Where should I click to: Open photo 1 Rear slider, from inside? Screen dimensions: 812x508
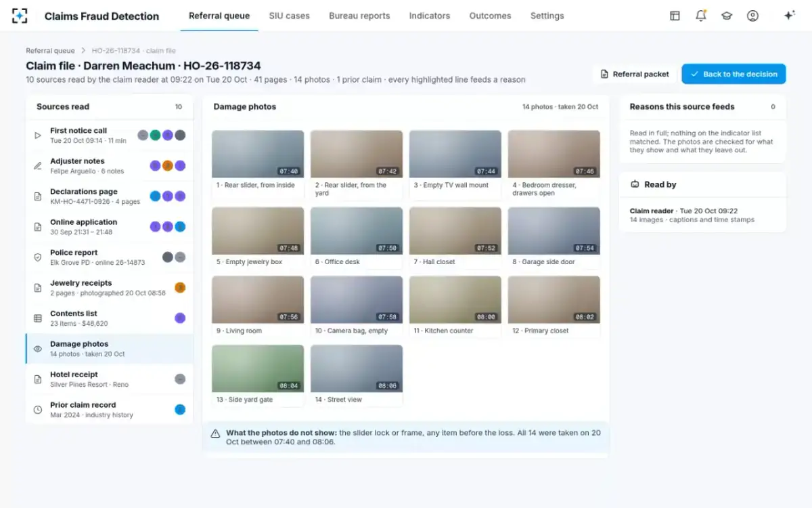click(258, 165)
